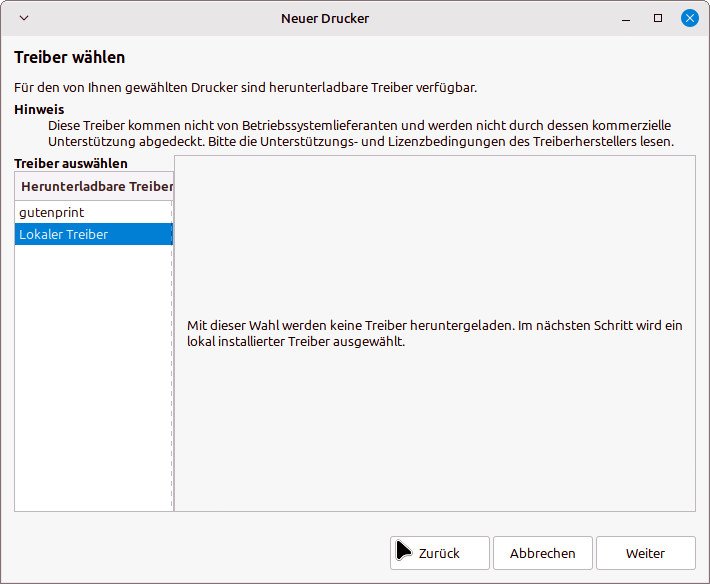
Task: Maximize the Neuer Drucker window
Action: (658, 18)
